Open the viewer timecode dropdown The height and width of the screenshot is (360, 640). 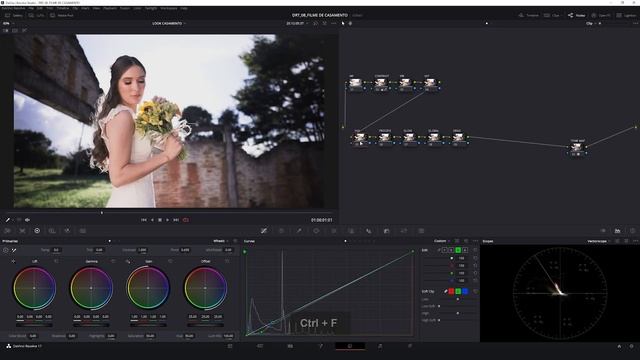297,23
